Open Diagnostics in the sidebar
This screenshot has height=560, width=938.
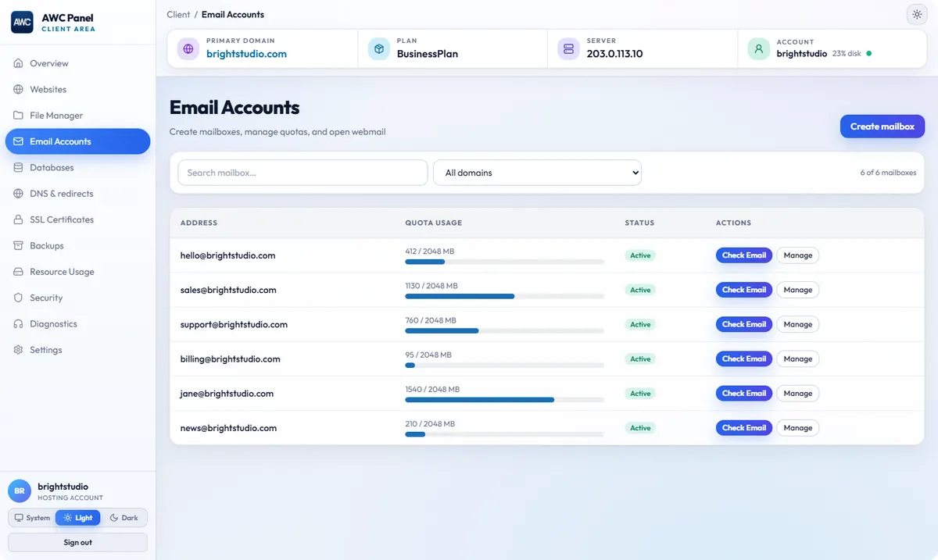click(x=77, y=323)
